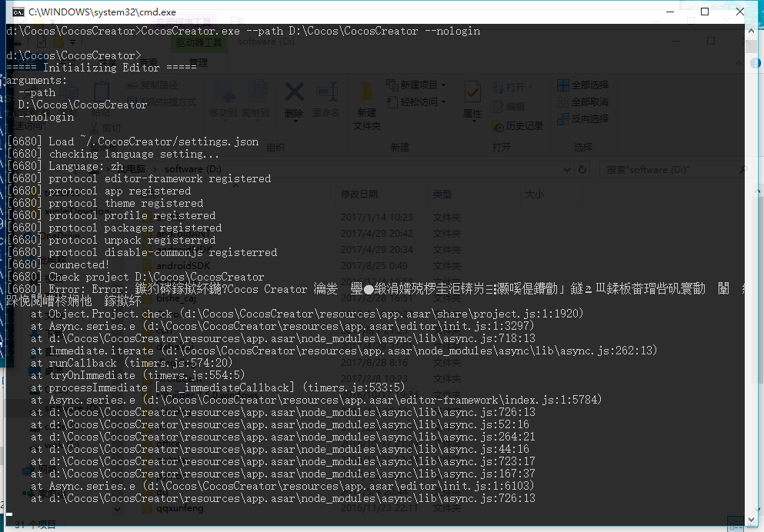Viewport: 764px width, 532px height.
Task: Click the '[6680] connected!' log line
Action: pos(58,264)
